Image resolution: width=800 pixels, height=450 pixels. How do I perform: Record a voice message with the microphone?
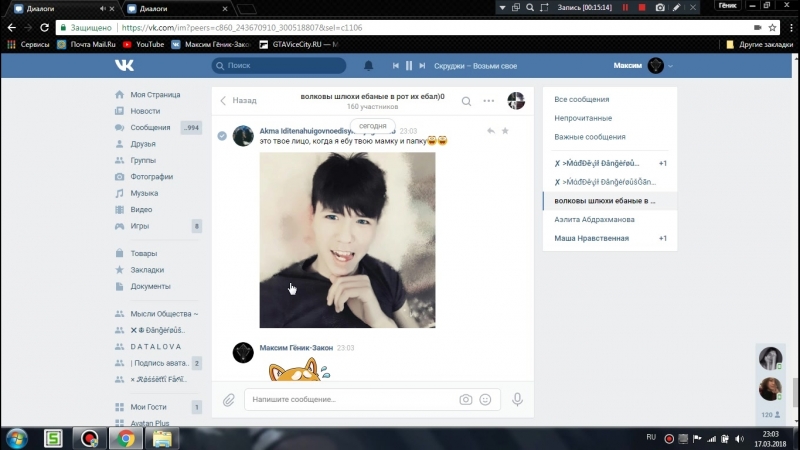tap(517, 399)
